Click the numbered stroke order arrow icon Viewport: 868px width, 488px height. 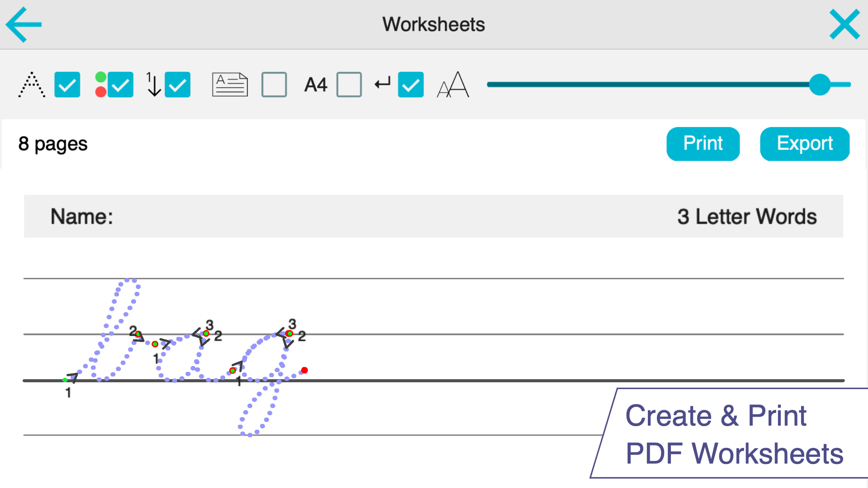[x=154, y=84]
